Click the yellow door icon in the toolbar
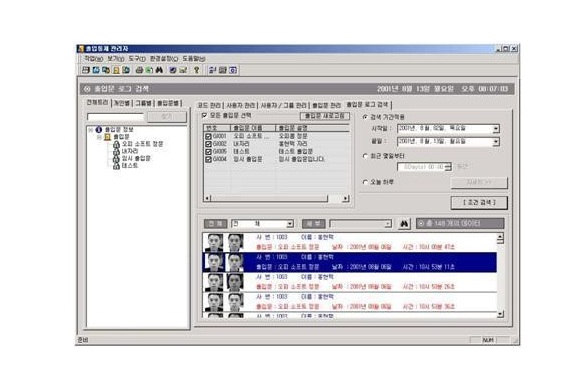Viewport: 585px width, 387px height. tap(116, 70)
